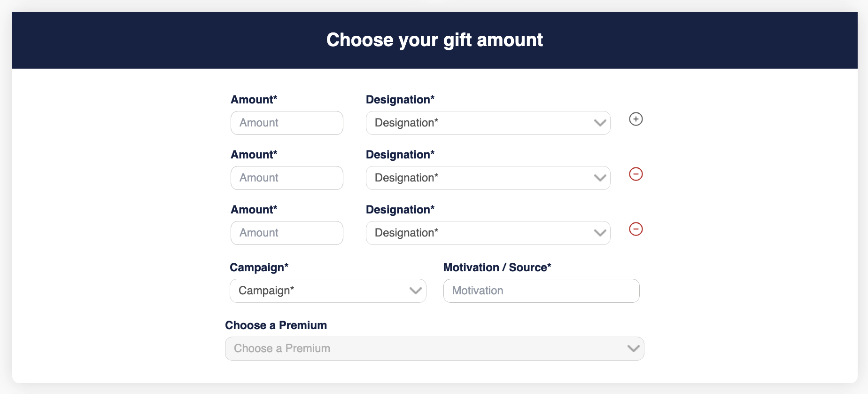Expand the Campaign dropdown
868x394 pixels.
pyautogui.click(x=327, y=291)
